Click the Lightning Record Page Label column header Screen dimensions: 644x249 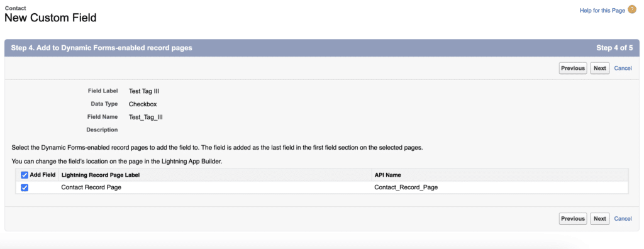click(100, 175)
